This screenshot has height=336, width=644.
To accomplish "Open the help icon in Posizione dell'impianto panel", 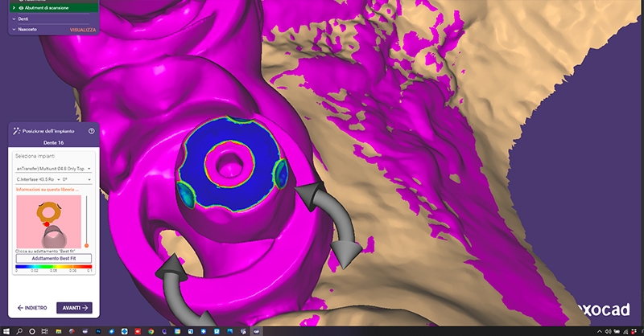I will [91, 130].
